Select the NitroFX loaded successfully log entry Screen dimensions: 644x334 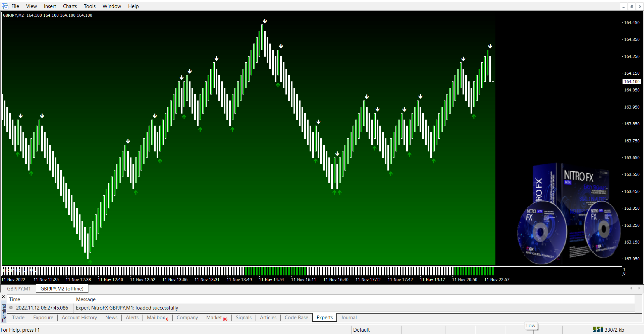click(x=127, y=308)
